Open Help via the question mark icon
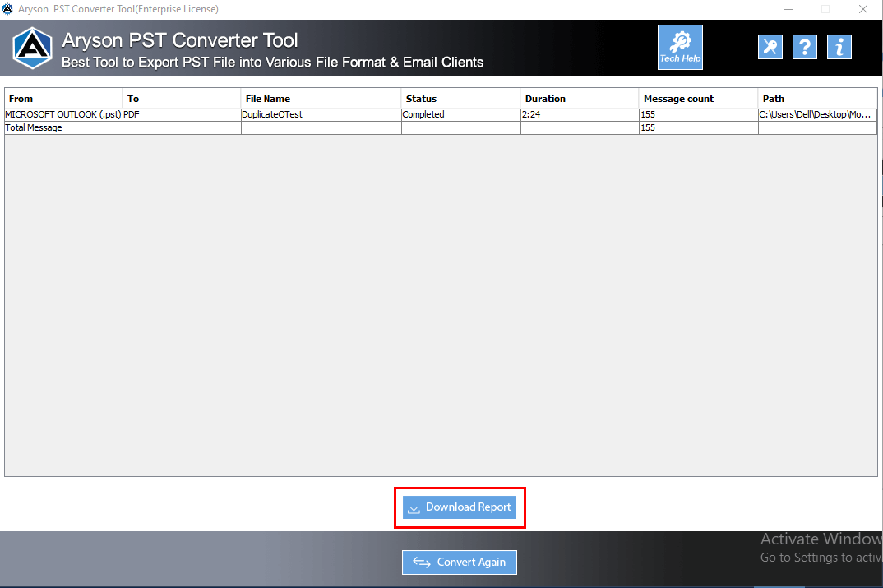883x588 pixels. pos(805,47)
